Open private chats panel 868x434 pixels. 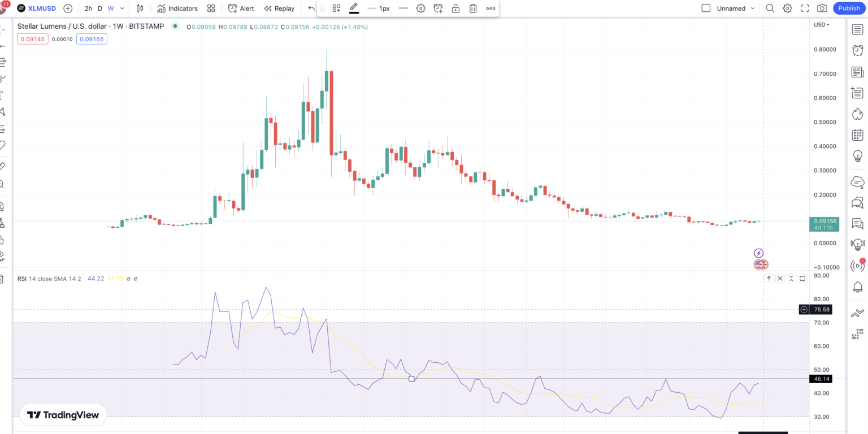pos(857,202)
